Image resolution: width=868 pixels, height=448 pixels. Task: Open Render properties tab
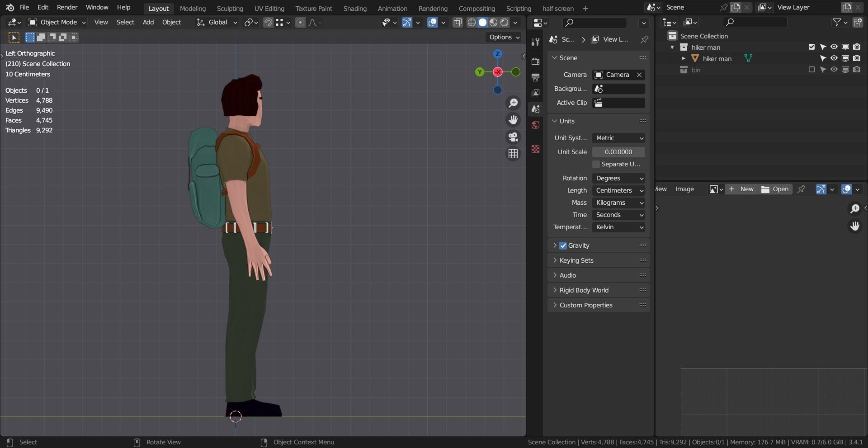535,61
